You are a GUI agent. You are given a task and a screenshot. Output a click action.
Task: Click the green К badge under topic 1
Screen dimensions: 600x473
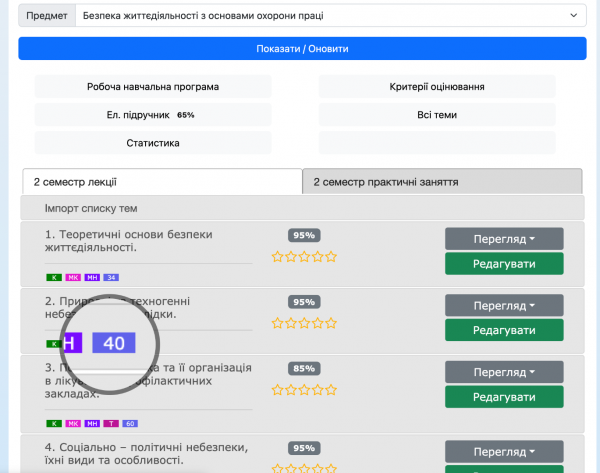(x=54, y=277)
